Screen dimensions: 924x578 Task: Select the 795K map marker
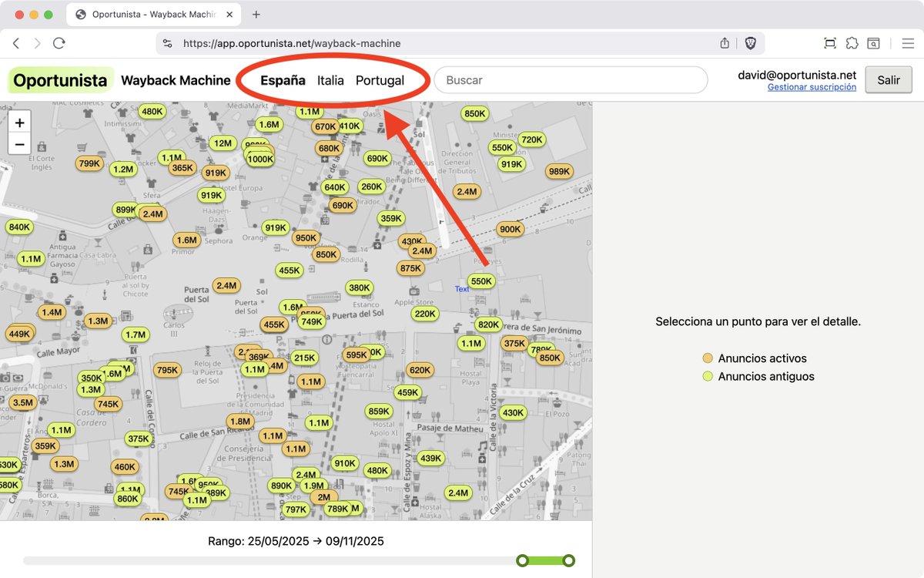(167, 370)
